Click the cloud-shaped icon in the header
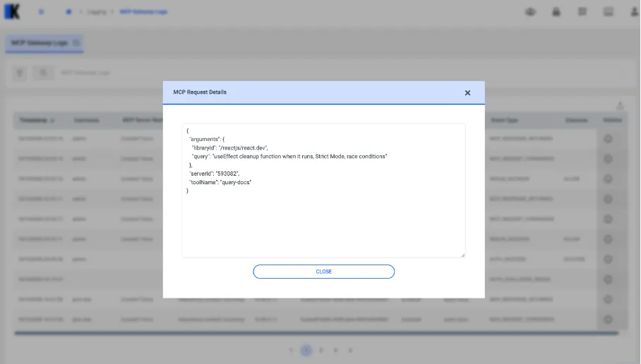Image resolution: width=641 pixels, height=364 pixels. [530, 12]
